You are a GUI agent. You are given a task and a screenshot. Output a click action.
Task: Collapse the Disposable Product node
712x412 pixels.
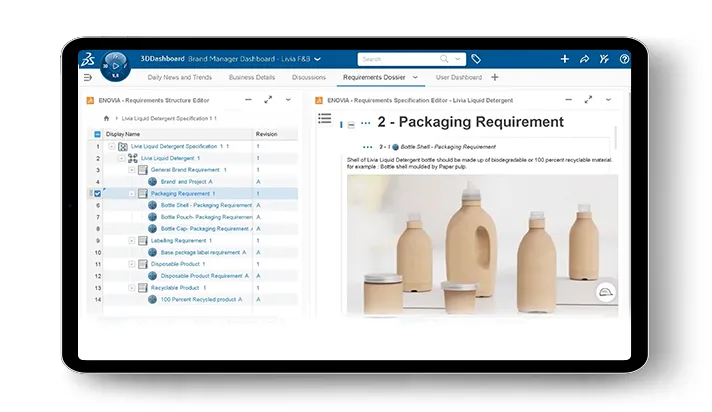tap(132, 264)
